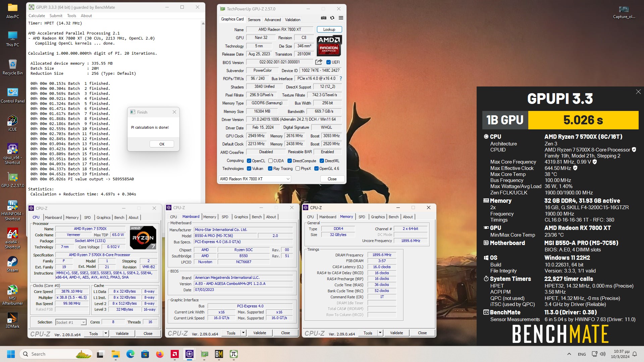The width and height of the screenshot is (644, 362).
Task: Click OK in the Finish dialog
Action: click(162, 144)
